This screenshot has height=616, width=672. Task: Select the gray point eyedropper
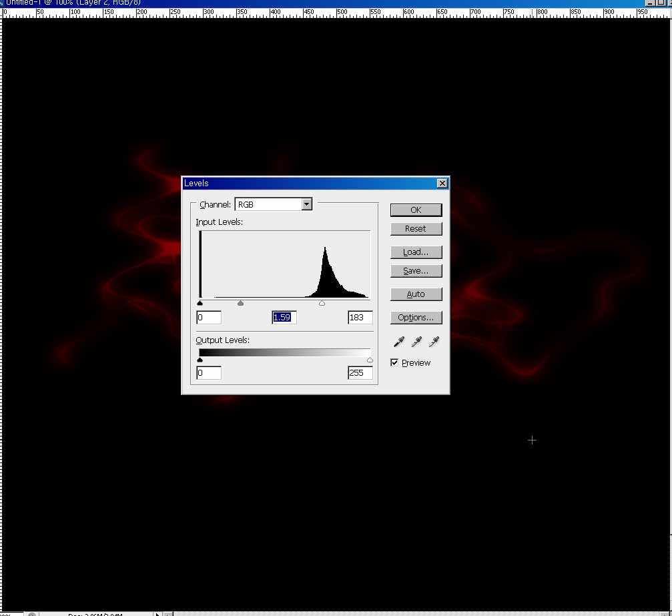click(416, 342)
